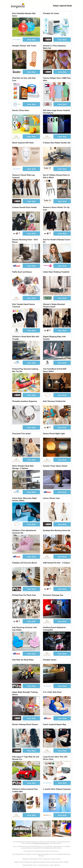83x868 pixels.
Task: View deal for Kids Inflatable Bumper Ball
Action: (x=31, y=40)
